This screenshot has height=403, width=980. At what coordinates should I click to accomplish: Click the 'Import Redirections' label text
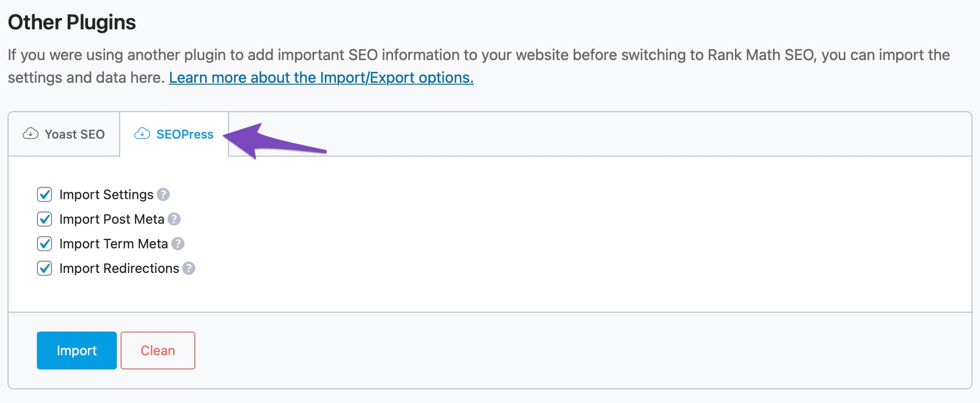[119, 268]
